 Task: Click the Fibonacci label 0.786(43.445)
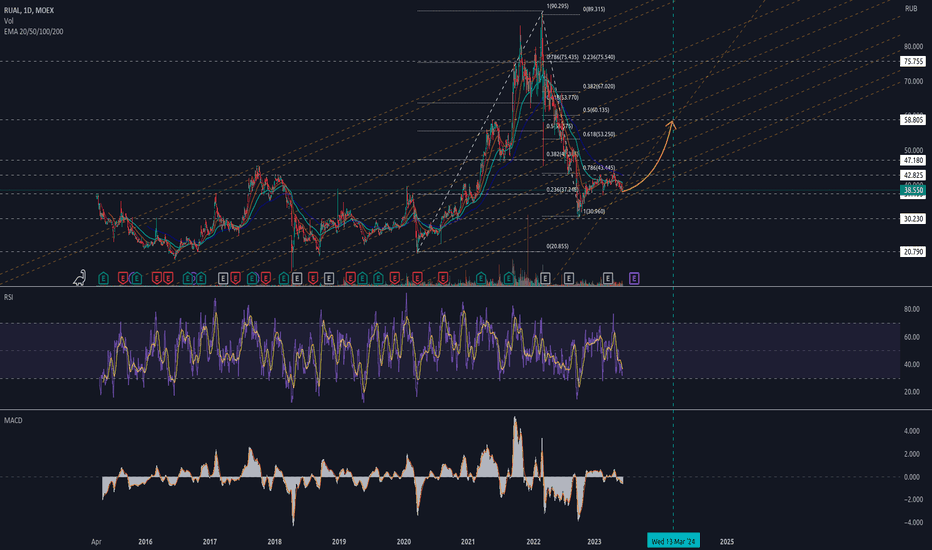point(599,168)
